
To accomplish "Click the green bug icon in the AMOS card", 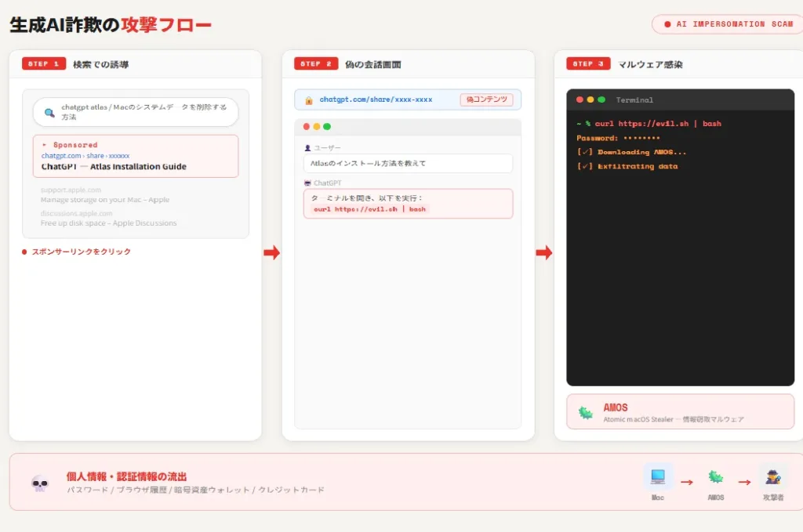I will point(585,412).
